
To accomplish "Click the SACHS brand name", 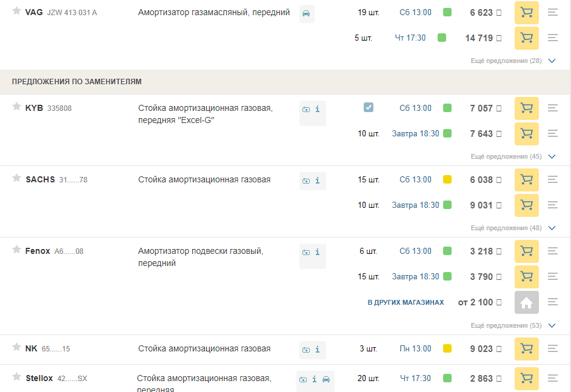I will pyautogui.click(x=40, y=180).
